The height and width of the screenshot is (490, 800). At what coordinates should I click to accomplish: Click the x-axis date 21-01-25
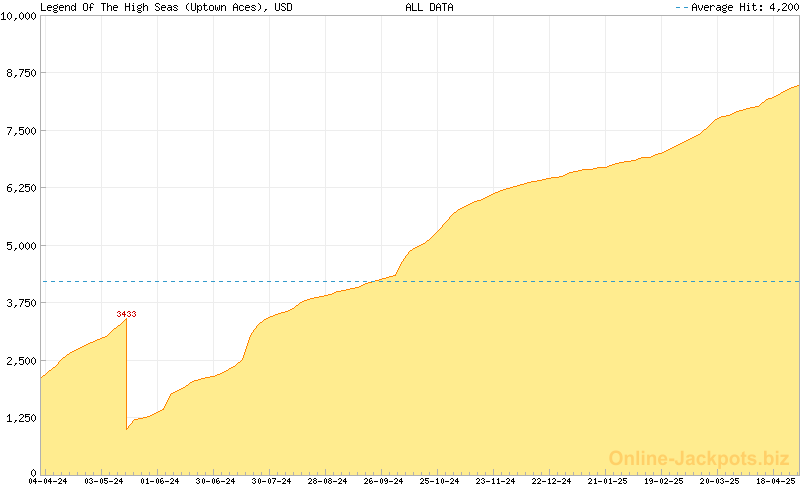tap(608, 481)
